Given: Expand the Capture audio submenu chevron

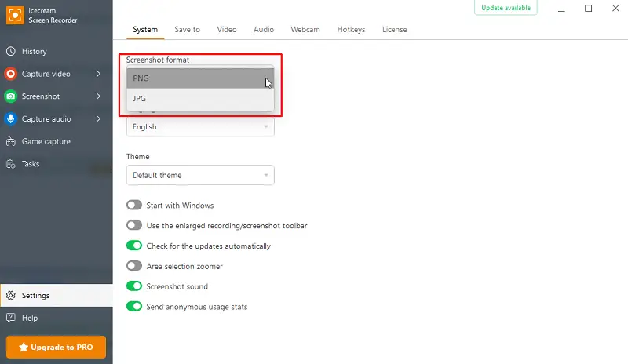Looking at the screenshot, I should (99, 118).
